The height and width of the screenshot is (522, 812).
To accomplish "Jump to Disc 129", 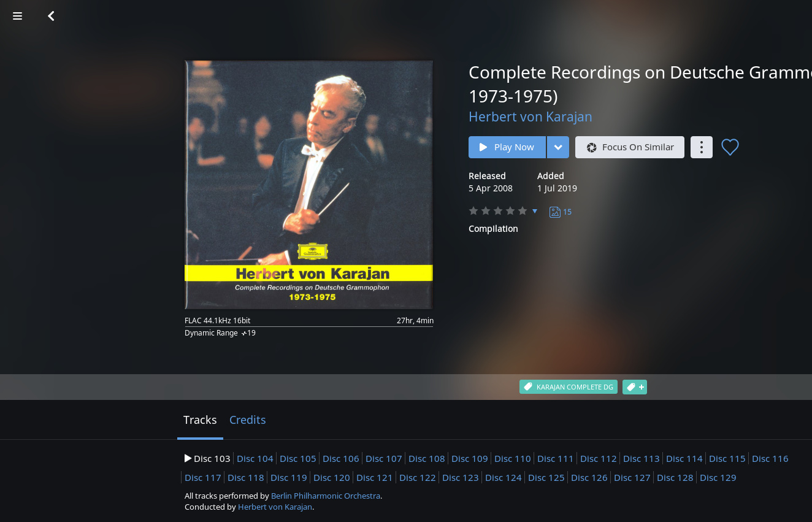I will pyautogui.click(x=718, y=478).
